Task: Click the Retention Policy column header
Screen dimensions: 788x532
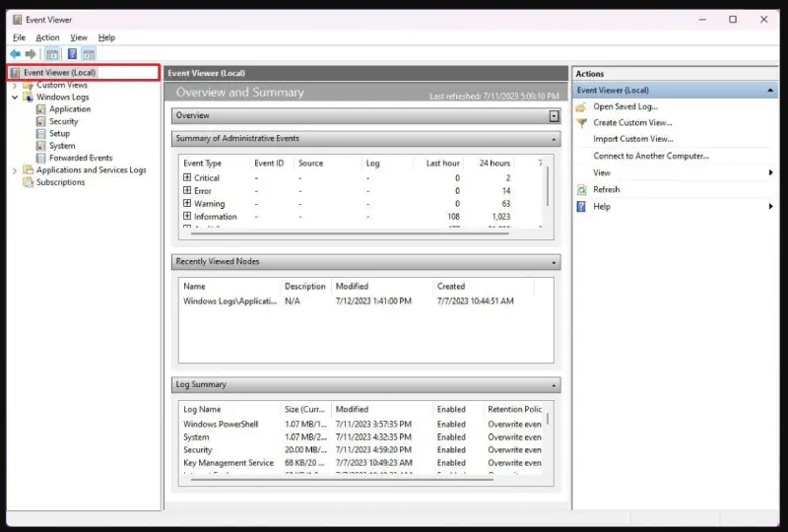Action: 514,409
